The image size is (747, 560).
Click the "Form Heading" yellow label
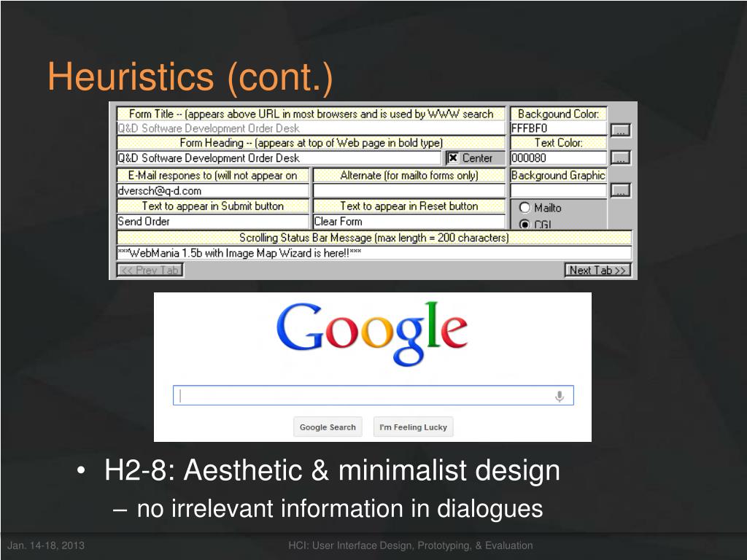[x=311, y=142]
